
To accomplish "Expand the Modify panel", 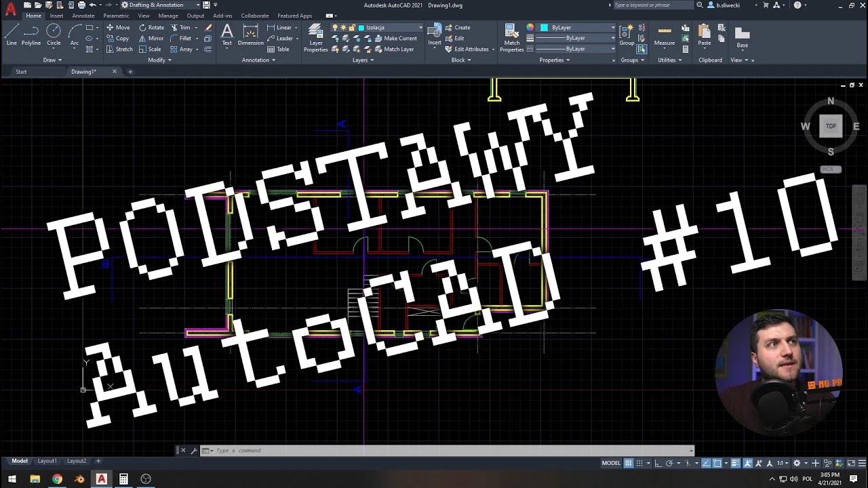I will click(x=159, y=60).
